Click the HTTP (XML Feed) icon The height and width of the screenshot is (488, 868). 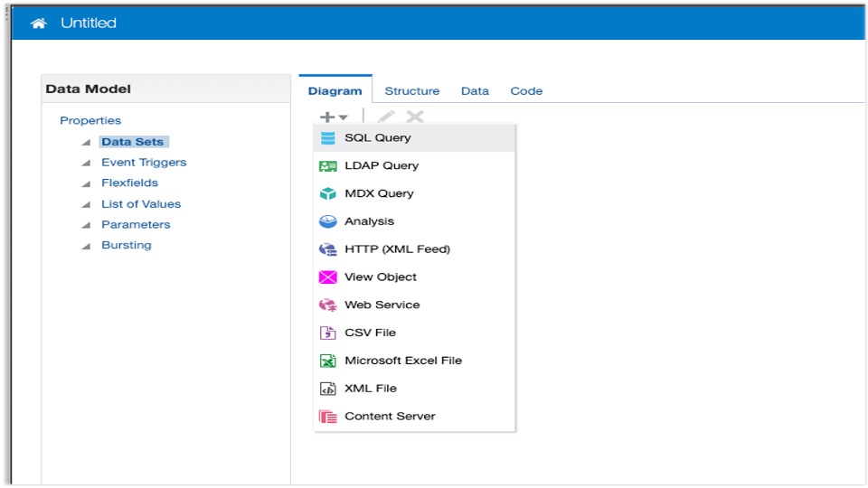click(x=327, y=249)
